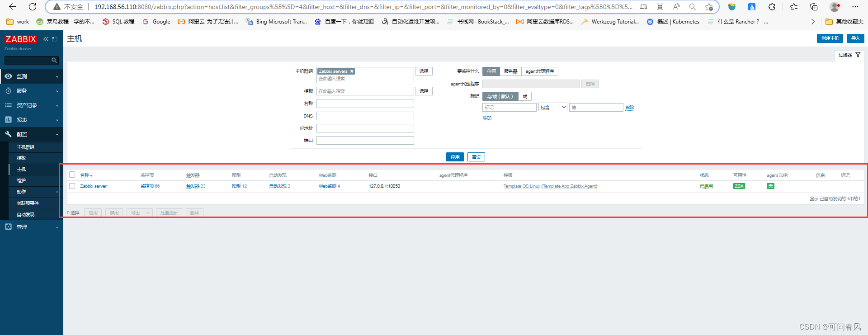Click 选择 button beside 主机群组 field
This screenshot has height=335, width=868.
[x=424, y=71]
